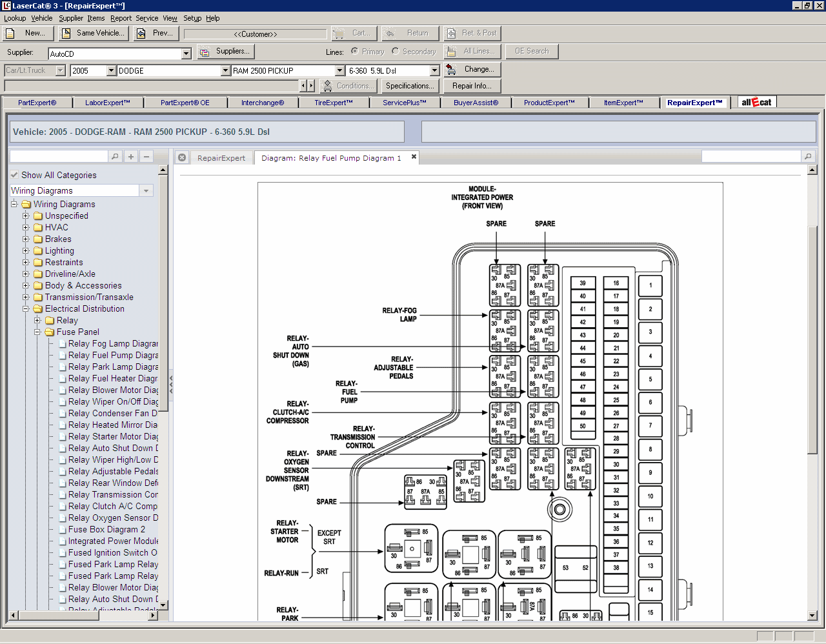Click the Same Vehicle toolbar icon
This screenshot has width=826, height=644.
click(66, 33)
